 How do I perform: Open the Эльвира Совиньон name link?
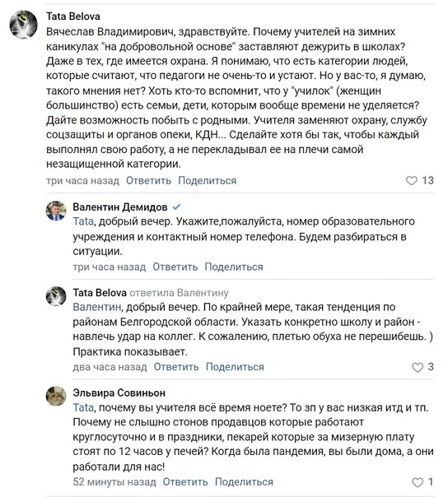click(x=119, y=392)
